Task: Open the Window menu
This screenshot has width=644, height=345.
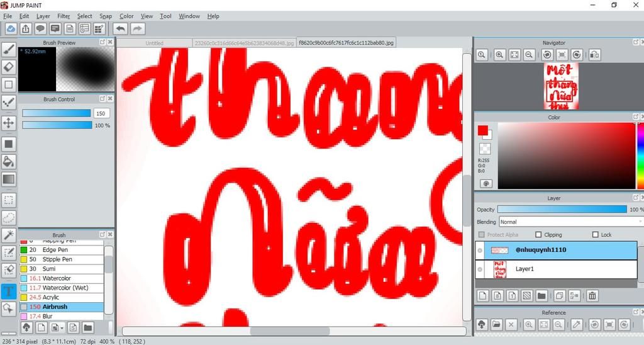Action: (x=189, y=16)
